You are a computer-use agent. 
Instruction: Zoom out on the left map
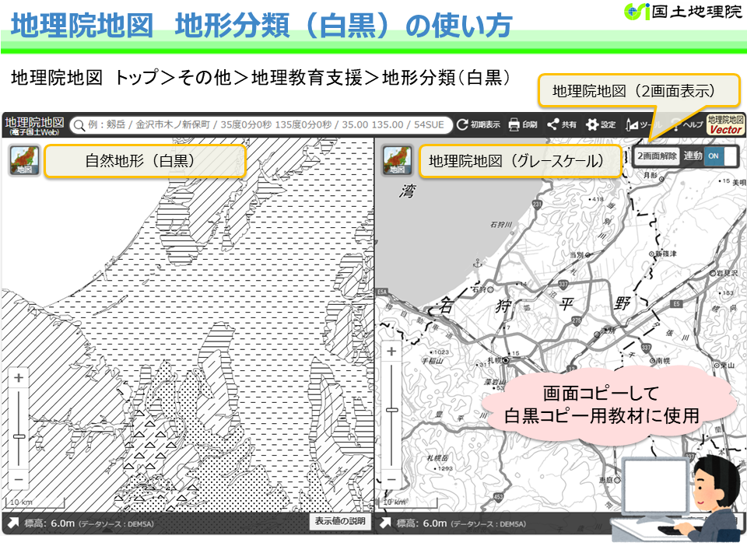[x=19, y=480]
